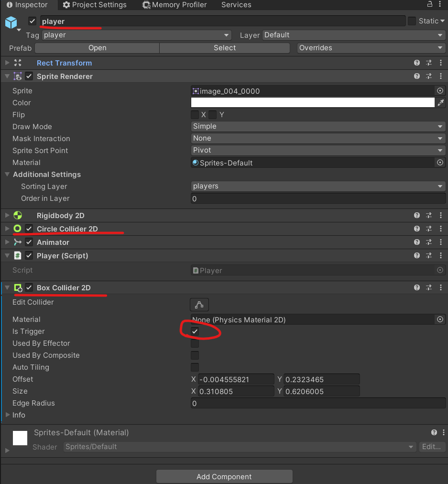Click the Add Component button
Viewport: 448px width, 484px height.
coord(224,477)
